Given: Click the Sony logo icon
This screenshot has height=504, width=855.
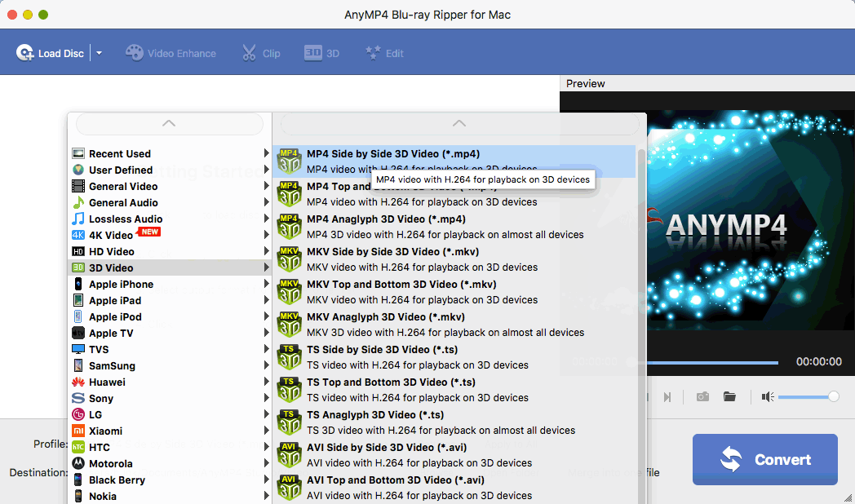Looking at the screenshot, I should pos(78,398).
